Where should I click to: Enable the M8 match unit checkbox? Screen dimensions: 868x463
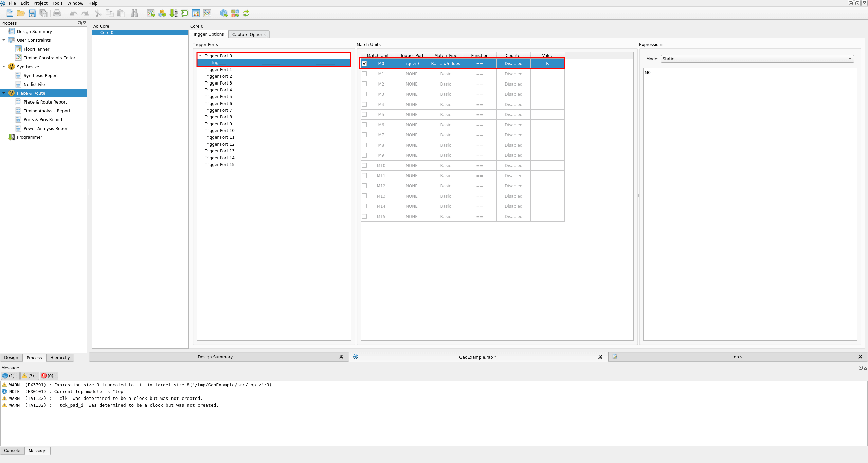point(364,145)
